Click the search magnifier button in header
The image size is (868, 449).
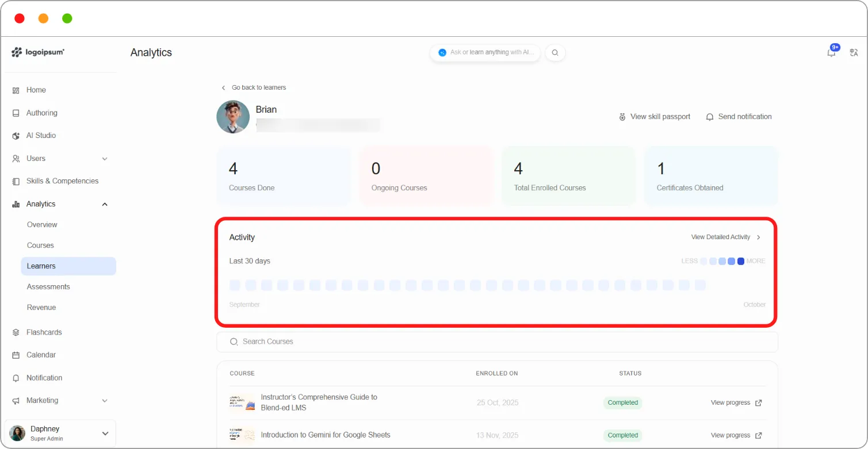tap(555, 52)
